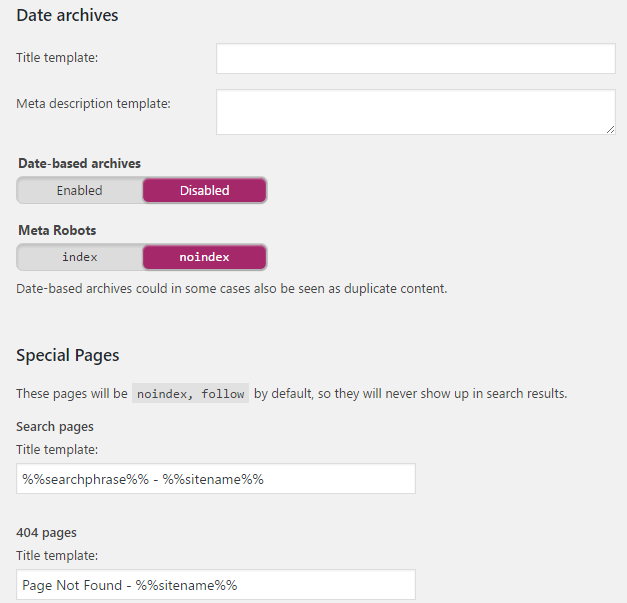Click the bold Meta Robots label
The image size is (627, 603).
[57, 230]
